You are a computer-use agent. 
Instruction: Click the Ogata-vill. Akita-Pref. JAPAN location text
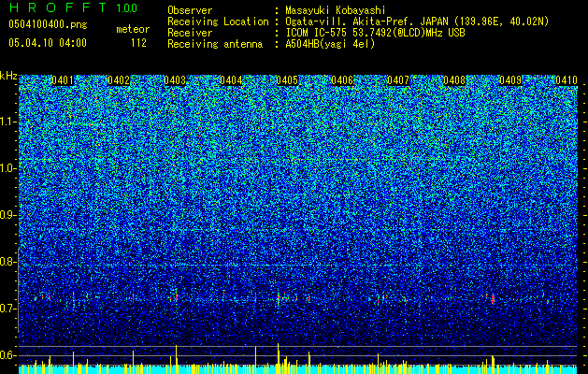pos(417,22)
